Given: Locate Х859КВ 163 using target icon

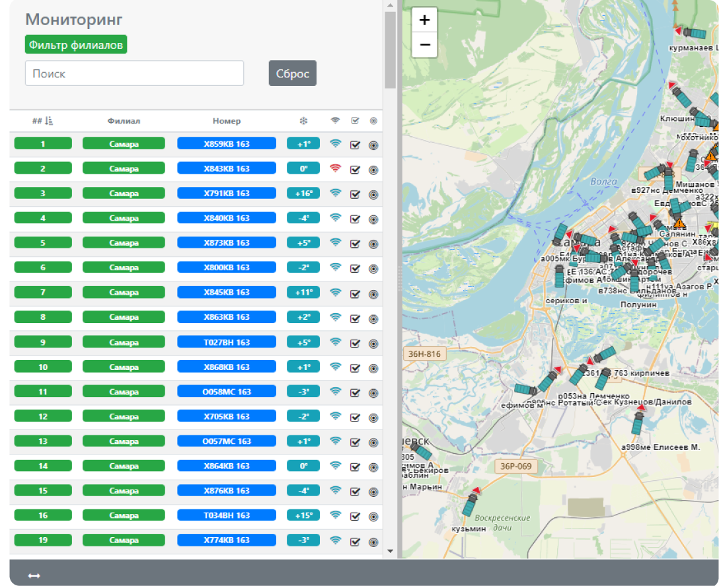Looking at the screenshot, I should point(373,145).
